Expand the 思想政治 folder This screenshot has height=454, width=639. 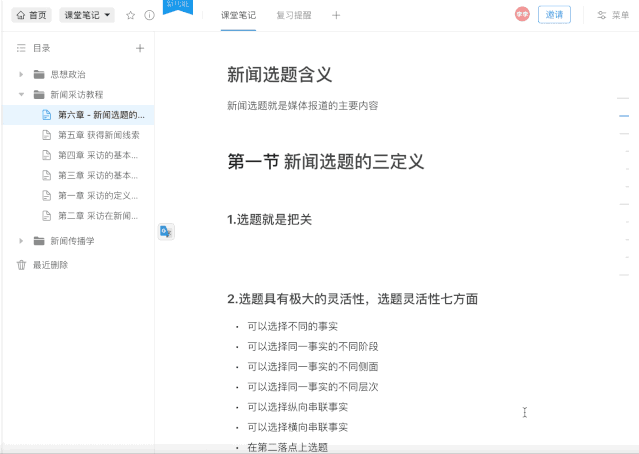pyautogui.click(x=21, y=74)
